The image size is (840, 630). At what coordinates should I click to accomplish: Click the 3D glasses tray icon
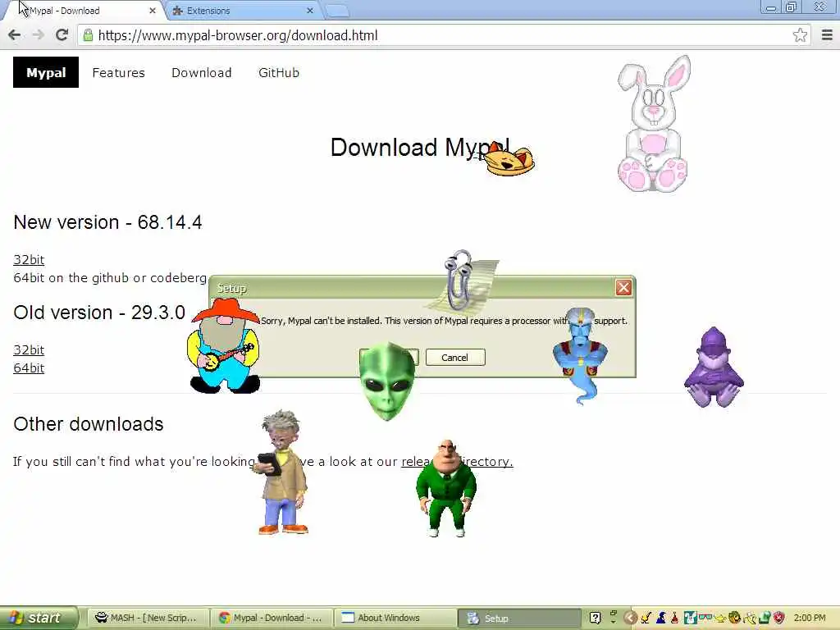coord(705,617)
